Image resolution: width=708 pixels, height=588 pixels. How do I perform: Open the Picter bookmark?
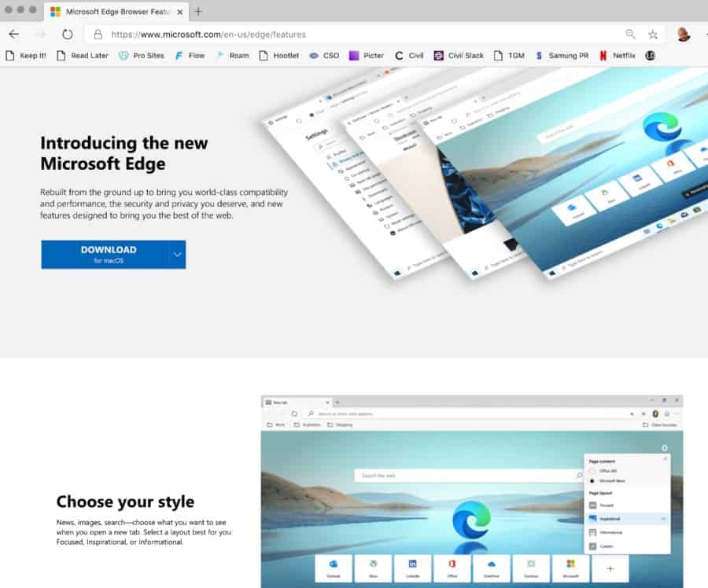click(x=367, y=56)
